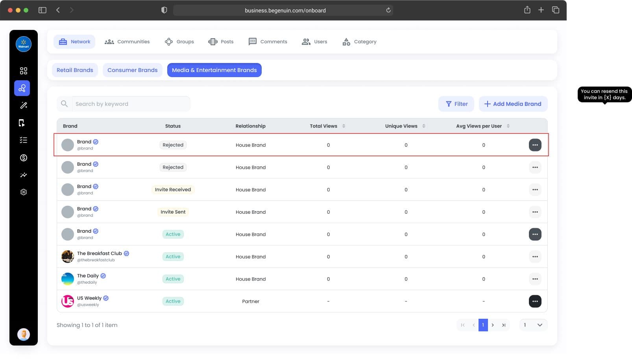
Task: Click the magic wand icon in sidebar
Action: click(x=24, y=105)
